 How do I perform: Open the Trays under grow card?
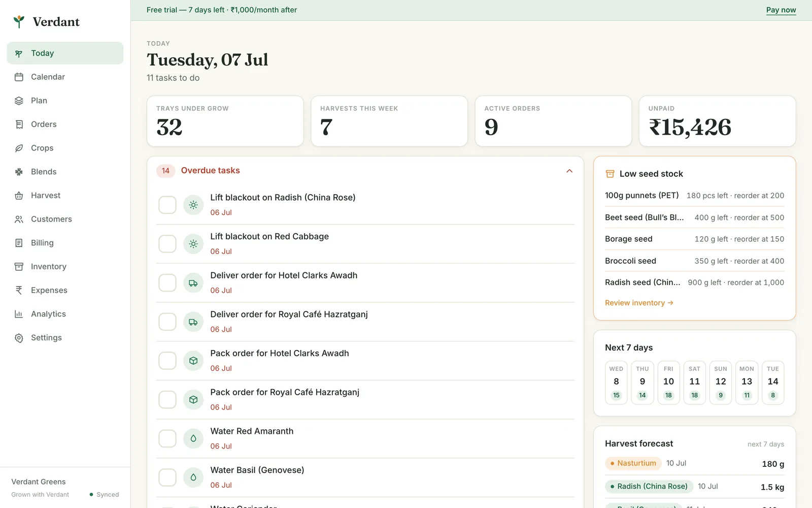(x=225, y=121)
